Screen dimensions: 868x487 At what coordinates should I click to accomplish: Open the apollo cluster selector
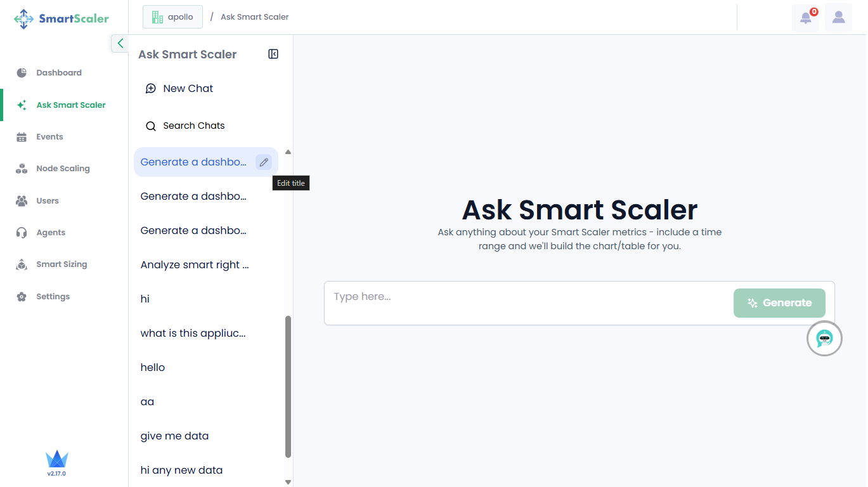[x=172, y=17]
